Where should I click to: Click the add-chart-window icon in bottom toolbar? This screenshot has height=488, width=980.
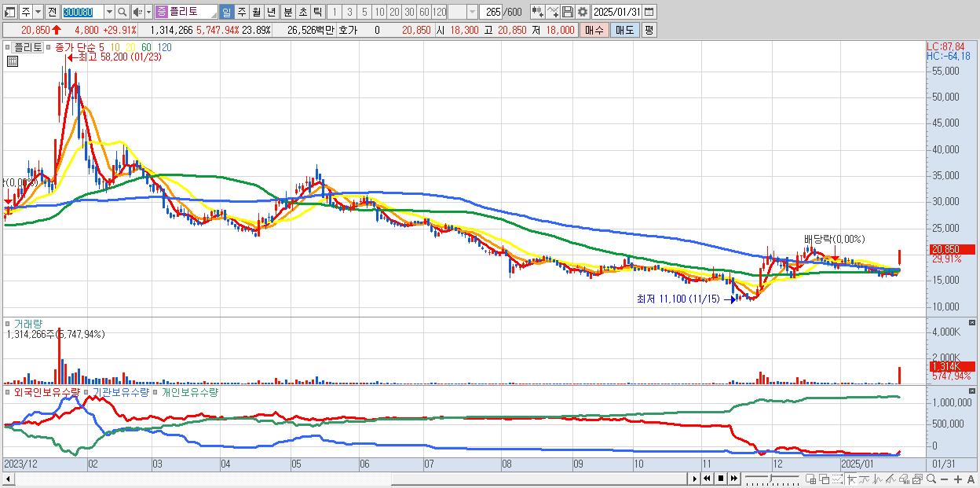tap(810, 479)
